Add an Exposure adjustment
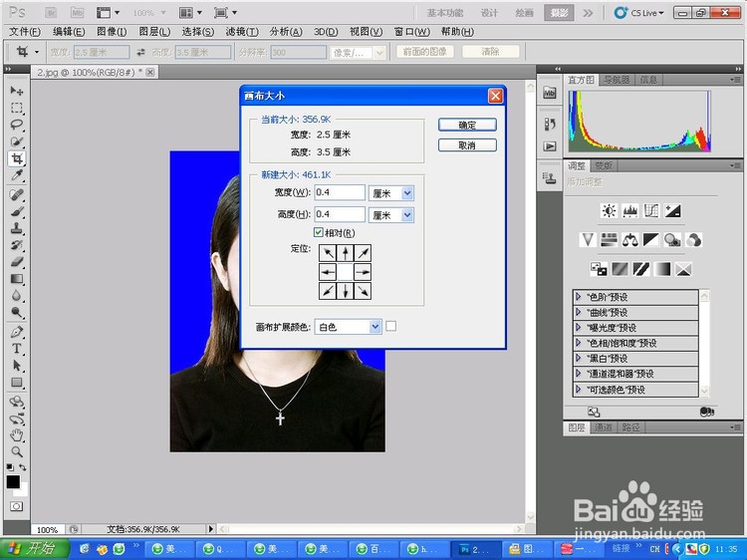The height and width of the screenshot is (560, 747). coord(672,210)
